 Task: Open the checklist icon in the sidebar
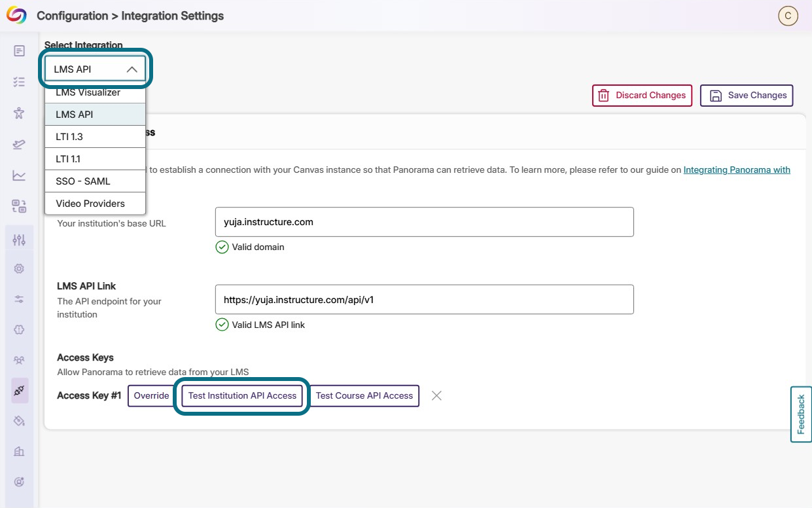tap(19, 82)
